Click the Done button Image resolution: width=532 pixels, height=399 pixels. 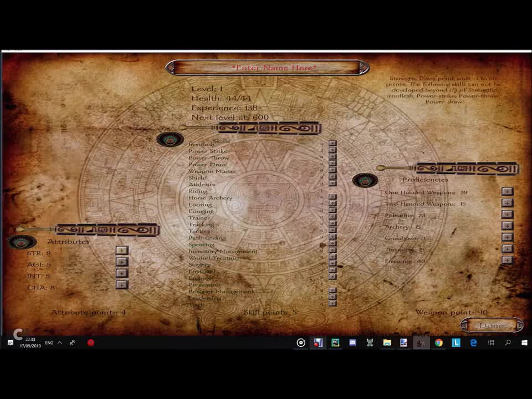coord(491,325)
